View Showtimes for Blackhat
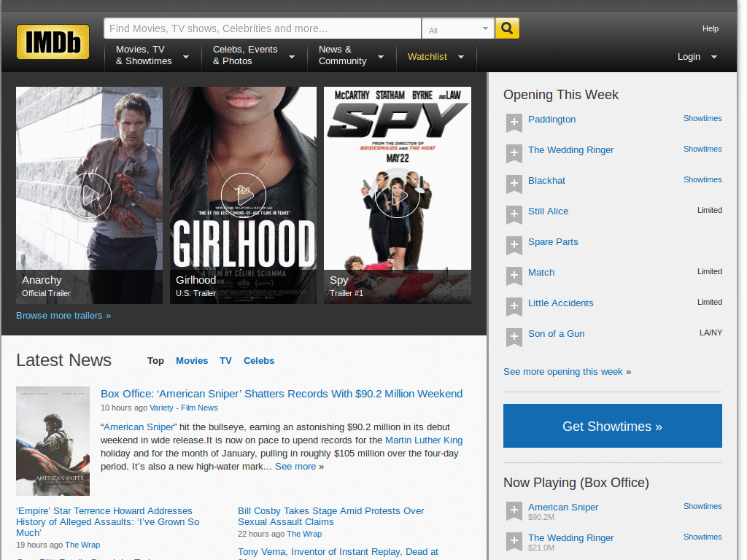The height and width of the screenshot is (560, 747). tap(703, 179)
